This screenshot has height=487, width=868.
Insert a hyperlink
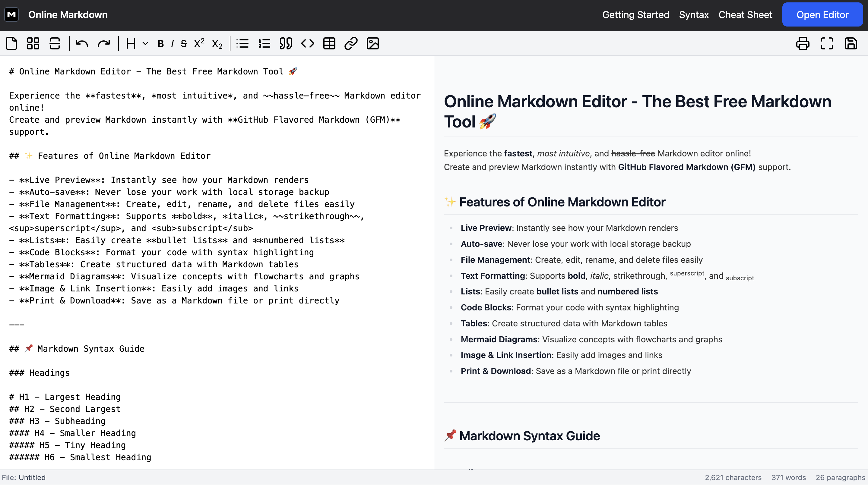click(x=351, y=43)
